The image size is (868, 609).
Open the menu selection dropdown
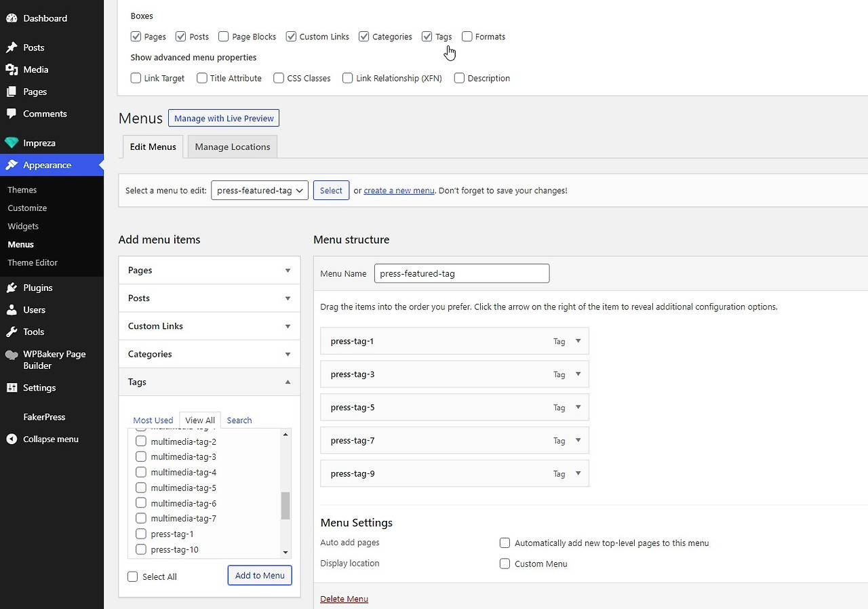tap(260, 191)
